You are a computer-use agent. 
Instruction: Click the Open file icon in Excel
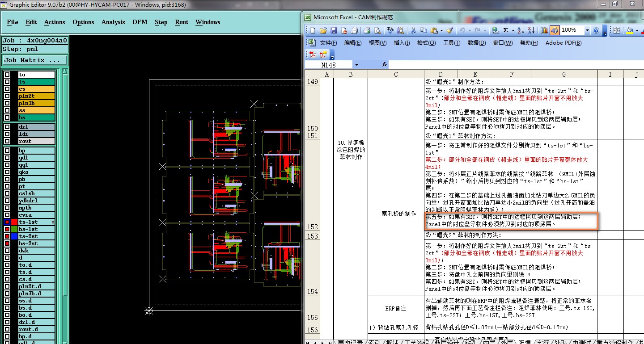point(323,30)
